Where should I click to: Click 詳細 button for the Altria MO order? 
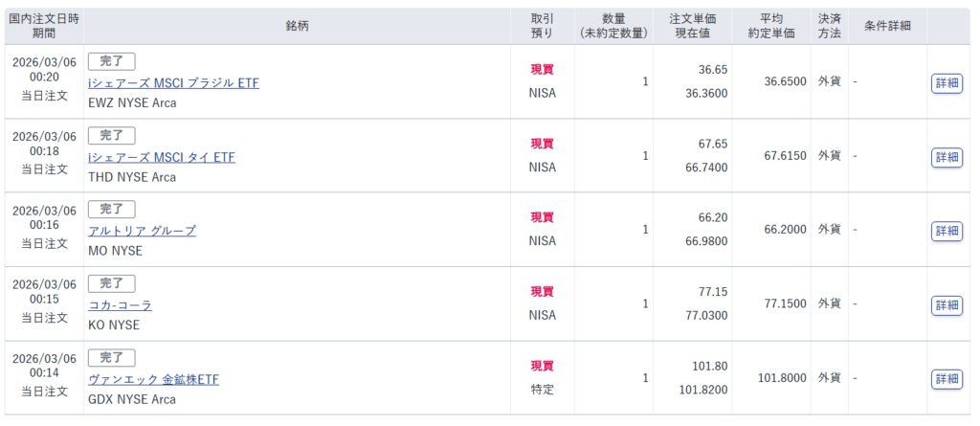click(x=947, y=231)
